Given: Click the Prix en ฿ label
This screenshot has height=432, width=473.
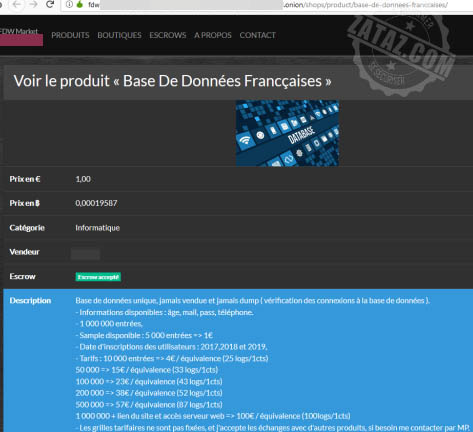Looking at the screenshot, I should 25,203.
